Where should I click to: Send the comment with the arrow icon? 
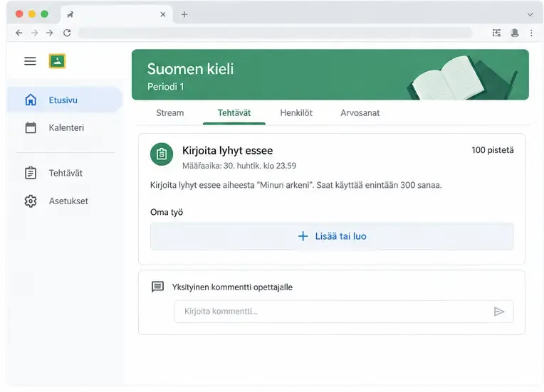coord(499,312)
